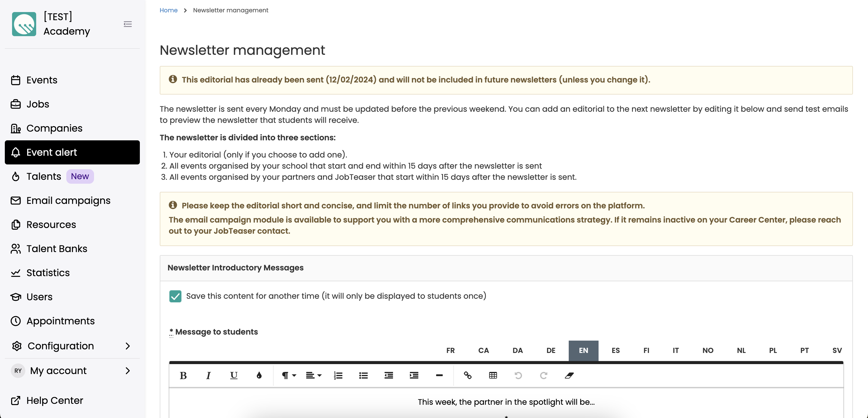Open Email campaigns in the sidebar

point(72,200)
